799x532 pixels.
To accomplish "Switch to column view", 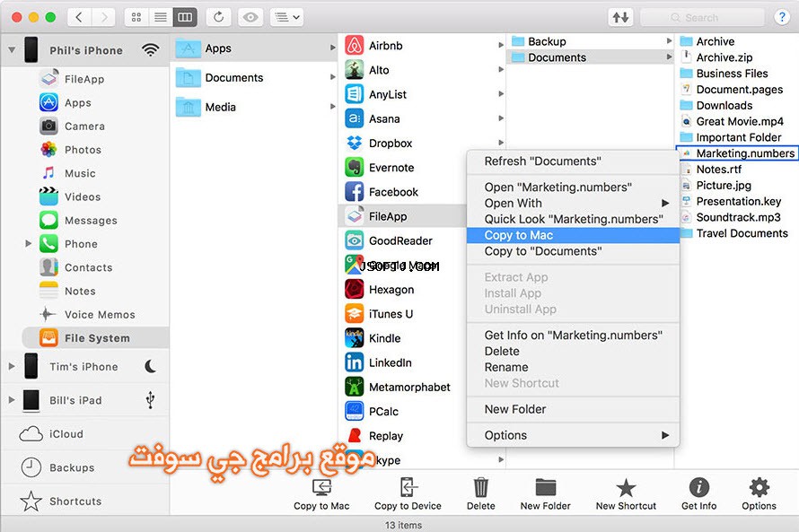I will (185, 17).
